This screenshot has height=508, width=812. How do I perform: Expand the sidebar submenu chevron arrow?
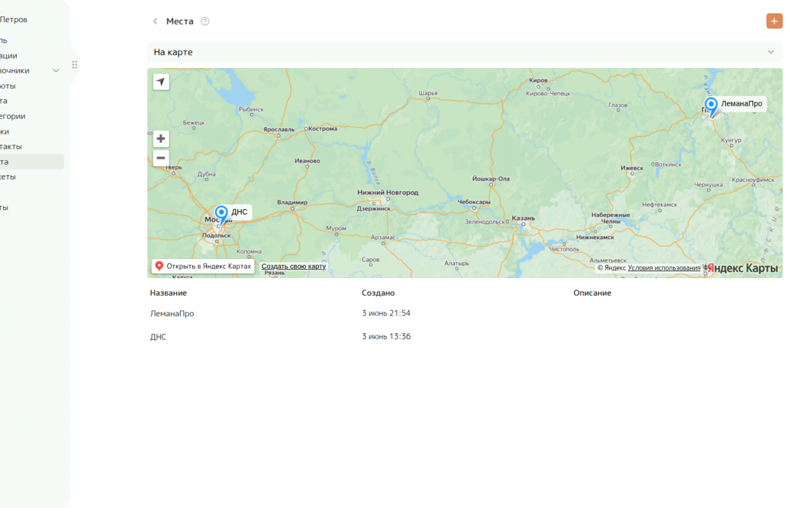56,70
